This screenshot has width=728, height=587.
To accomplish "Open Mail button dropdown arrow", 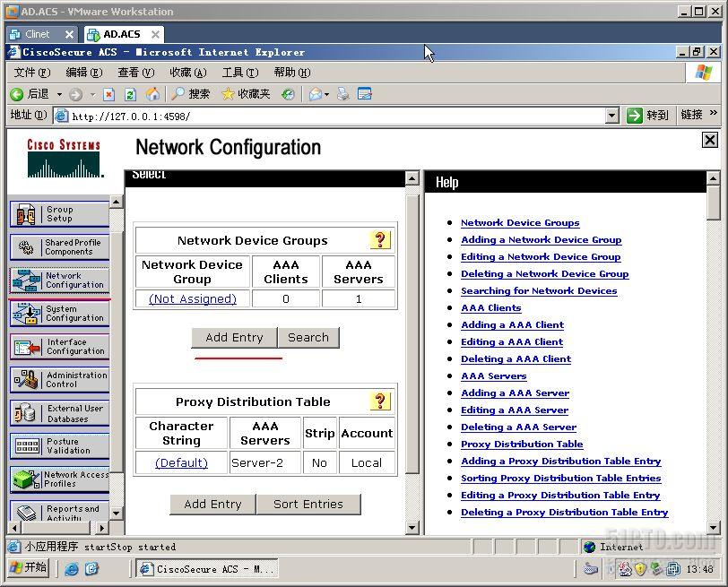I will (x=327, y=95).
